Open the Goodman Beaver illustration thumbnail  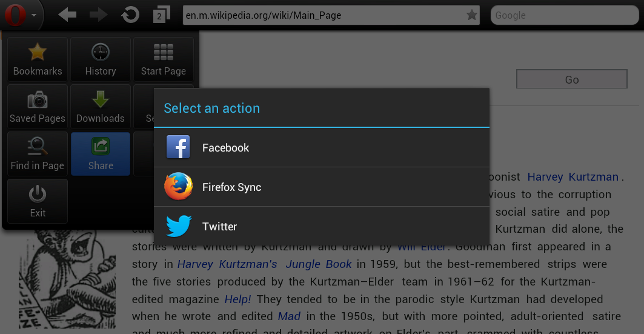pyautogui.click(x=67, y=279)
